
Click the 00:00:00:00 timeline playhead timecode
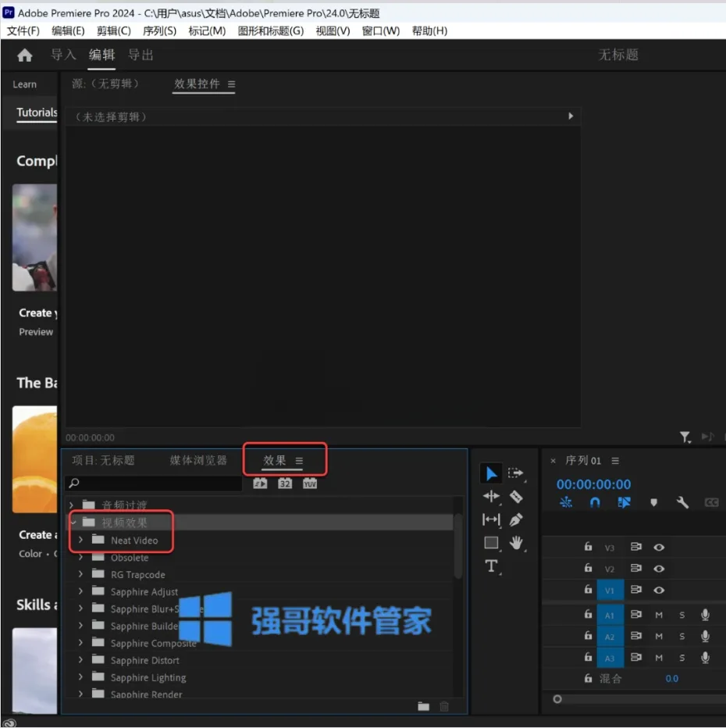(x=594, y=484)
